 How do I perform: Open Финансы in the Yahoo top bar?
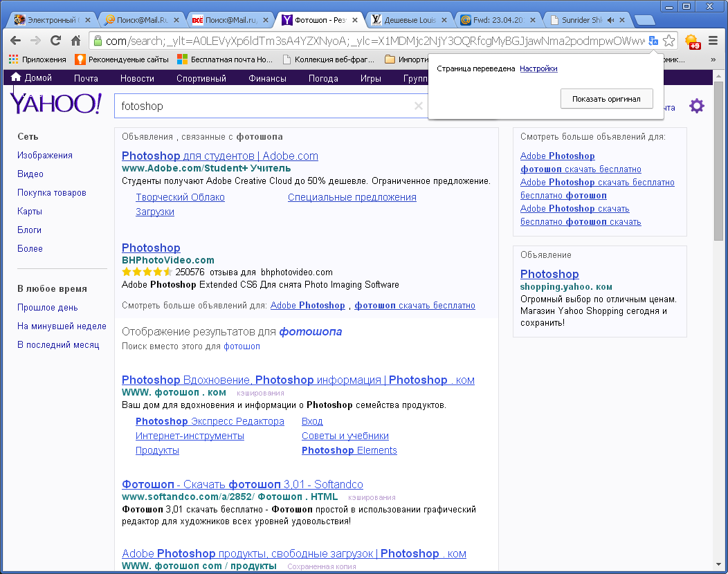click(x=267, y=78)
